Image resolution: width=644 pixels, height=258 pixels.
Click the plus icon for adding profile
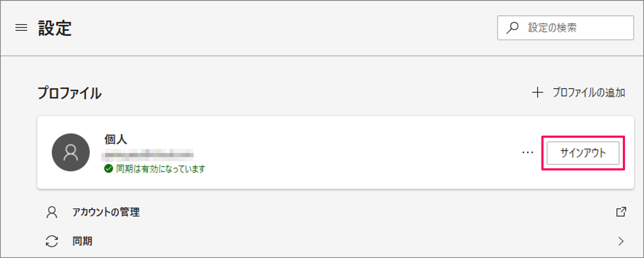pos(537,93)
